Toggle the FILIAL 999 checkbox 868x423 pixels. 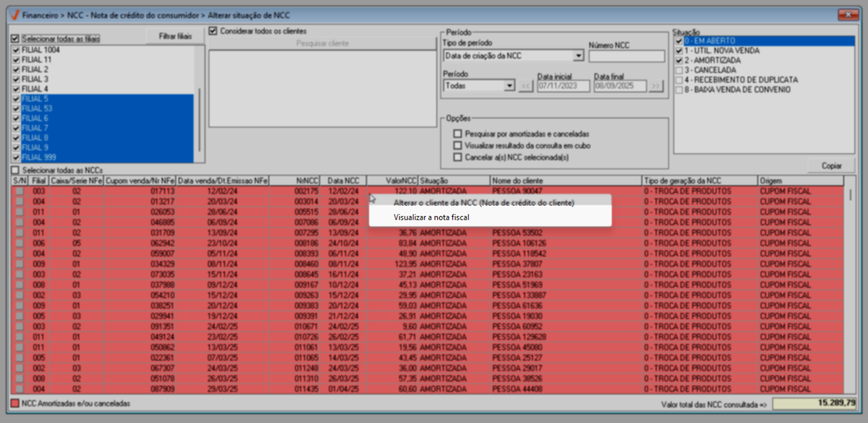[16, 157]
